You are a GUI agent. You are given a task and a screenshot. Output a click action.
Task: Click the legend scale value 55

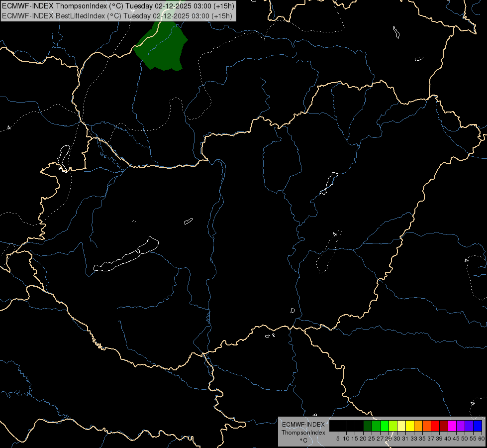click(x=473, y=439)
